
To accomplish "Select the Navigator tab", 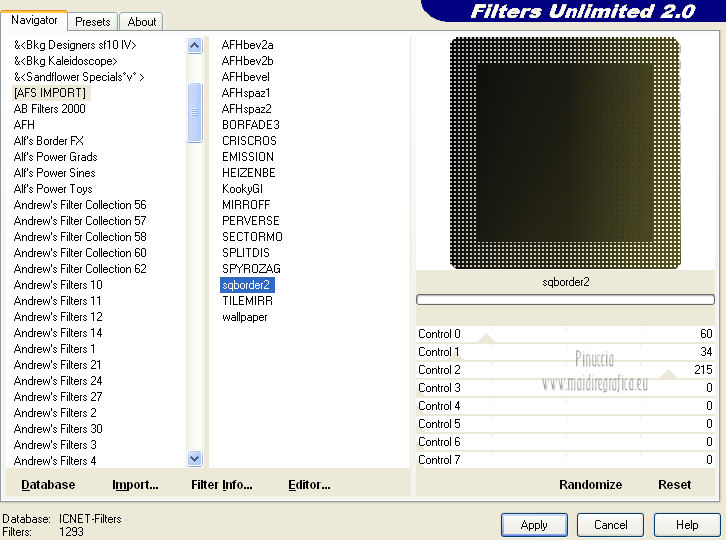I will point(34,20).
